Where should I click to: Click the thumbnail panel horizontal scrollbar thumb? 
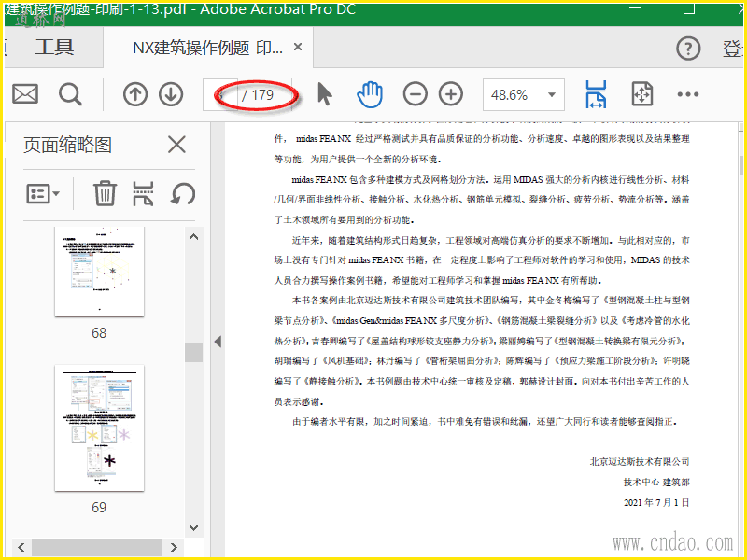(x=97, y=547)
